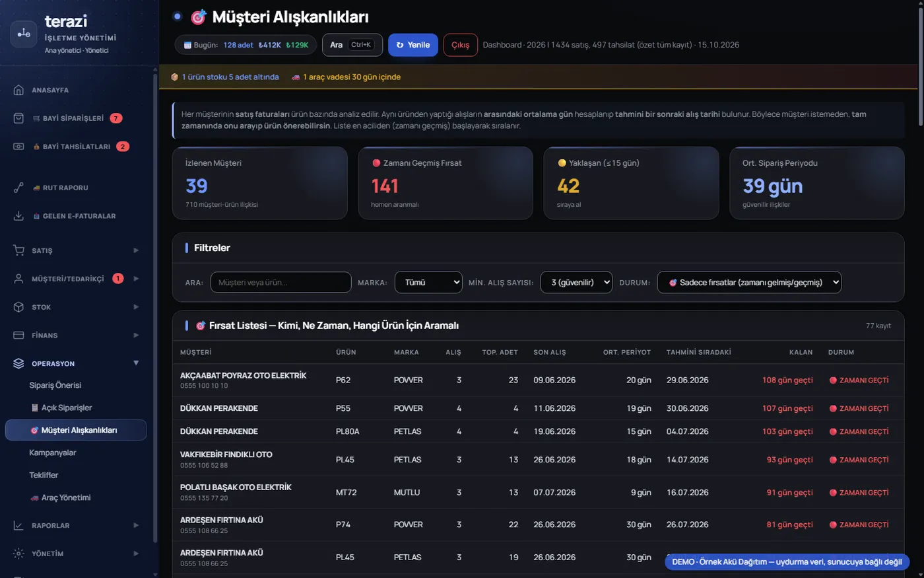Click the Yenile refresh button

[413, 45]
